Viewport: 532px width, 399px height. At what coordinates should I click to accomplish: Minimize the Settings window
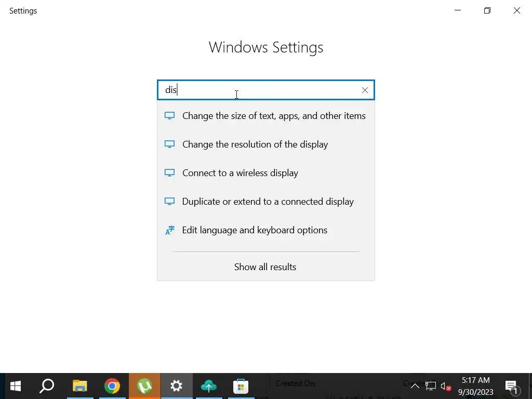[458, 10]
